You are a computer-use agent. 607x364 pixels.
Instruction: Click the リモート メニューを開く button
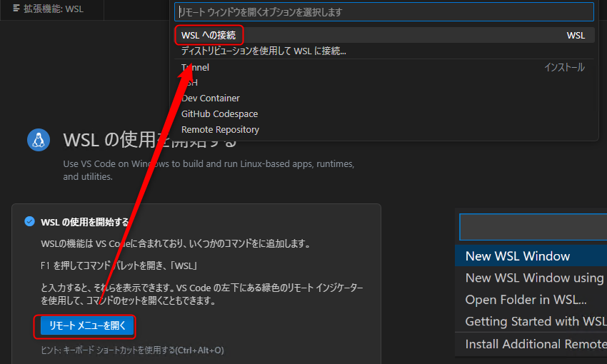click(x=87, y=326)
